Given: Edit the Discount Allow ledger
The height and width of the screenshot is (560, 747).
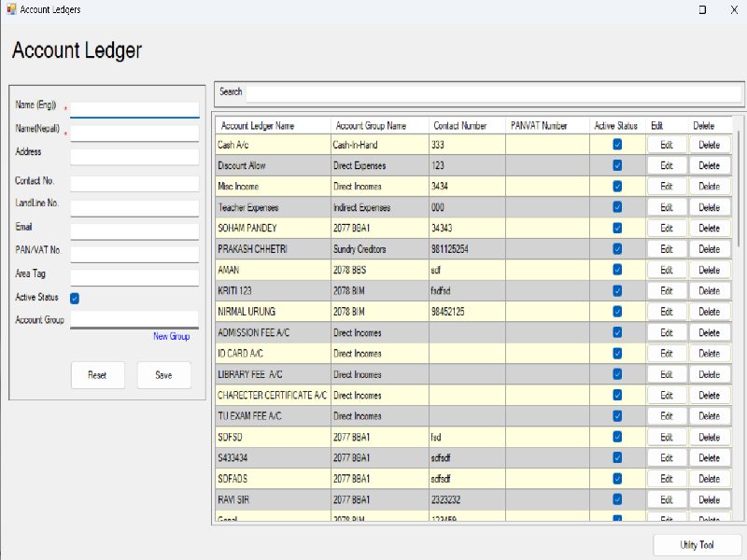Looking at the screenshot, I should pyautogui.click(x=667, y=166).
